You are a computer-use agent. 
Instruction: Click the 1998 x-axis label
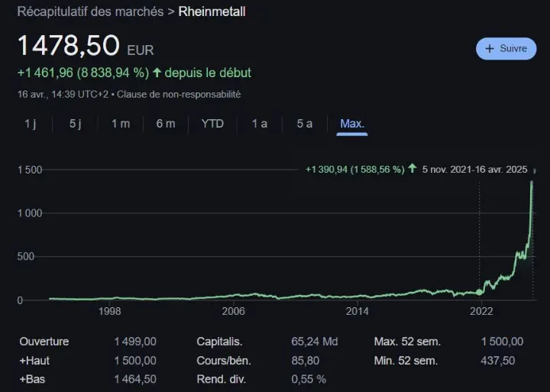109,311
